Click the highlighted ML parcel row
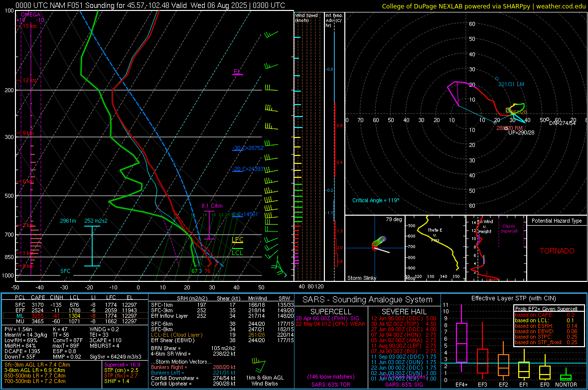This screenshot has height=390, width=588. [x=75, y=316]
